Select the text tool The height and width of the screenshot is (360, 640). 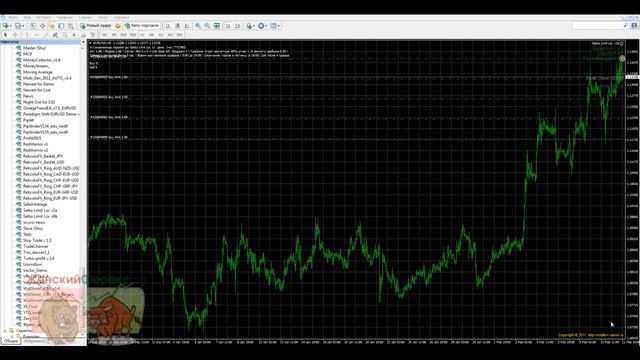click(x=74, y=35)
